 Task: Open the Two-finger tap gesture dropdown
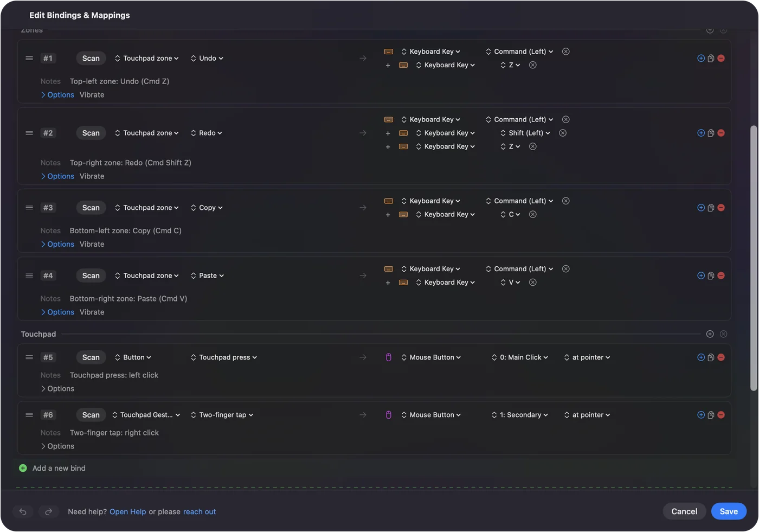(x=222, y=415)
